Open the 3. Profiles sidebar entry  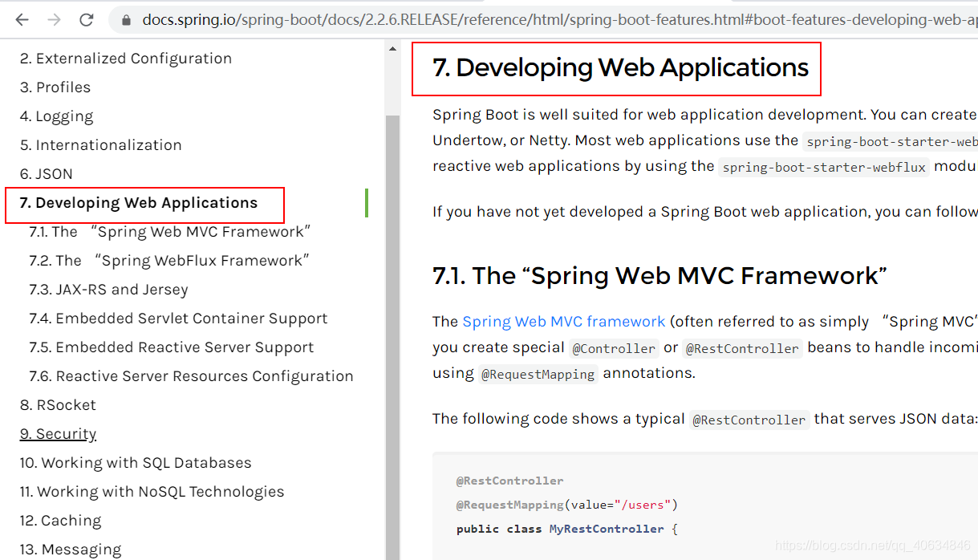click(55, 87)
